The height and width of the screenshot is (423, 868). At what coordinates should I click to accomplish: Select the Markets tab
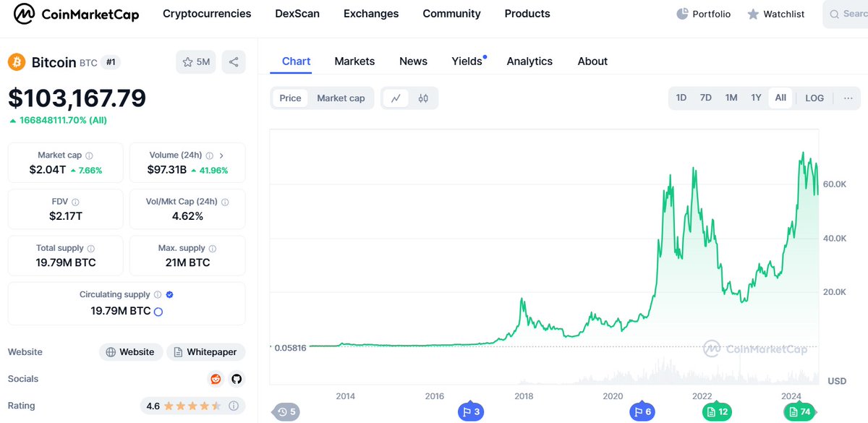pyautogui.click(x=354, y=61)
